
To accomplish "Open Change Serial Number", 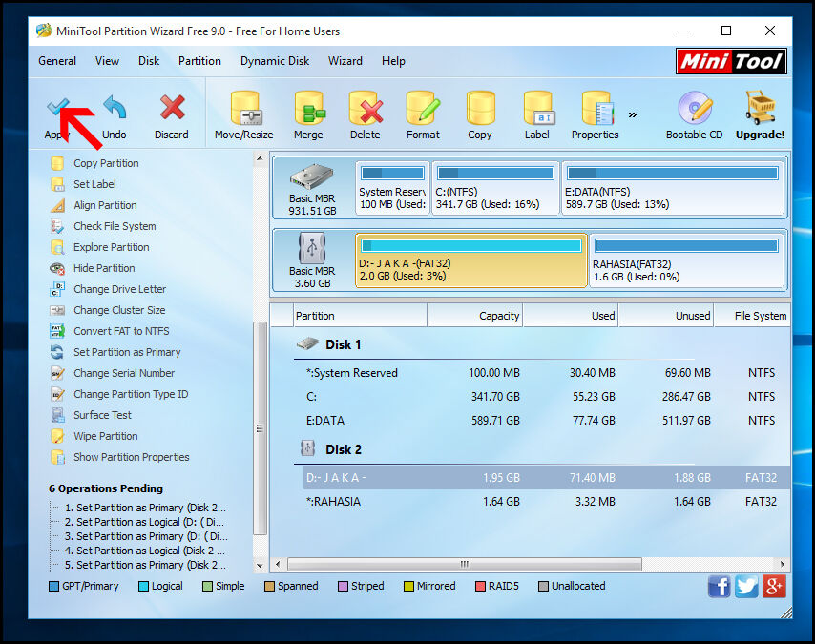I will pyautogui.click(x=124, y=373).
